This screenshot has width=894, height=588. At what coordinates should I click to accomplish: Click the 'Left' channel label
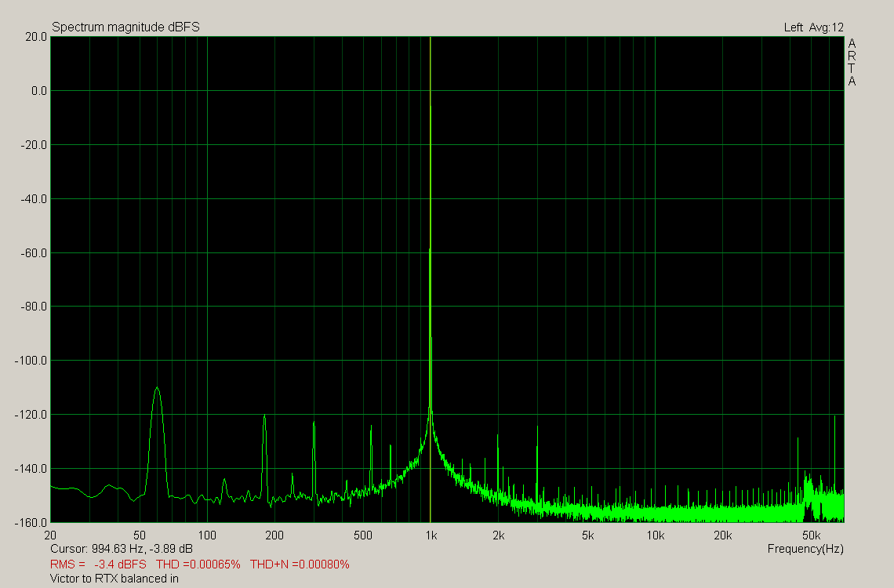click(x=793, y=27)
